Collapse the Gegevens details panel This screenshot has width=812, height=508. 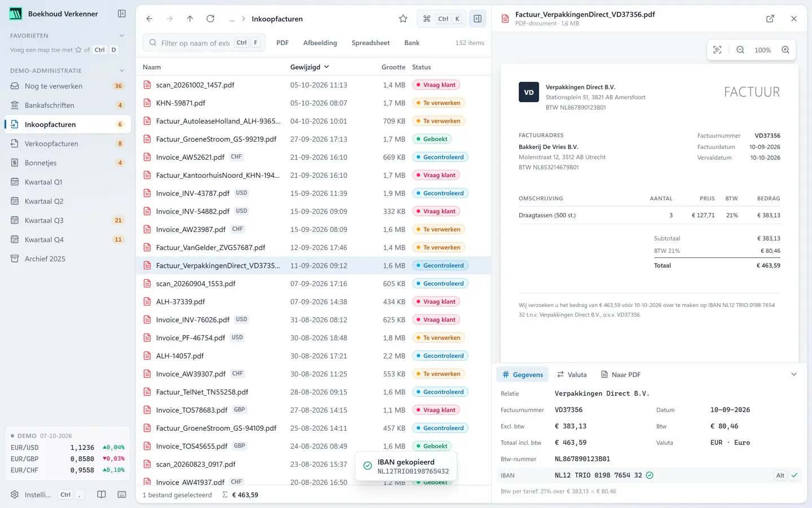click(794, 374)
